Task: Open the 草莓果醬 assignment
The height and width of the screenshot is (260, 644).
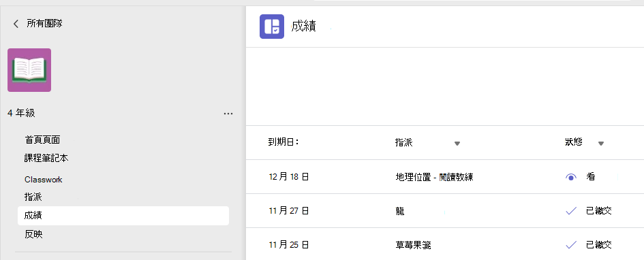Action: coord(413,245)
